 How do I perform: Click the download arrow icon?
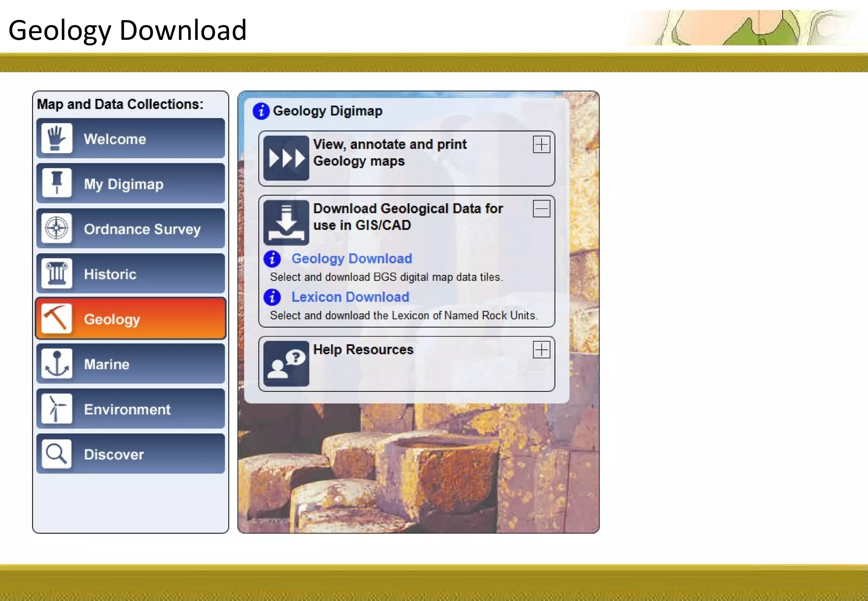(x=286, y=223)
